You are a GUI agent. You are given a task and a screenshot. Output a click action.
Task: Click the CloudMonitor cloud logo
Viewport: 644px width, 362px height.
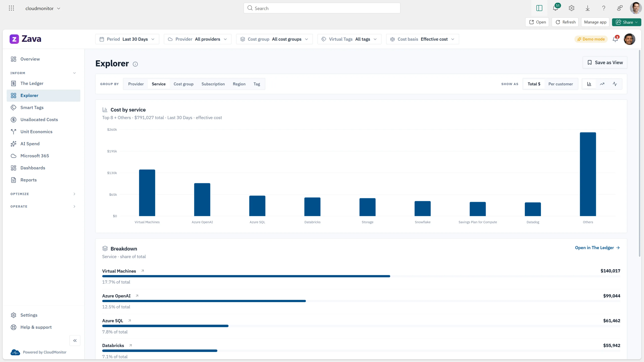click(x=15, y=352)
